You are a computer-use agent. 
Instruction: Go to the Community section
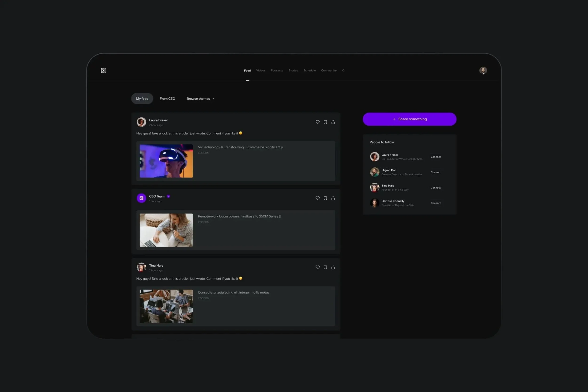(x=329, y=71)
